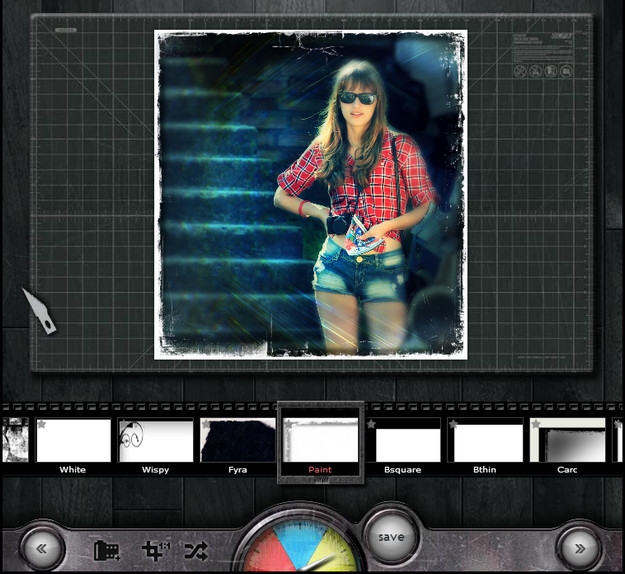The width and height of the screenshot is (625, 574).
Task: Choose the White border thumbnail
Action: click(73, 440)
